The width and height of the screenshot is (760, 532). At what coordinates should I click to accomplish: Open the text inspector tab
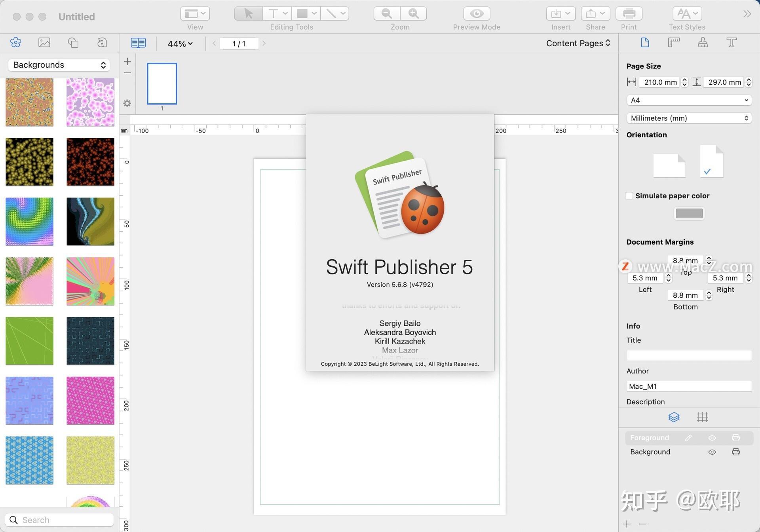click(x=731, y=42)
